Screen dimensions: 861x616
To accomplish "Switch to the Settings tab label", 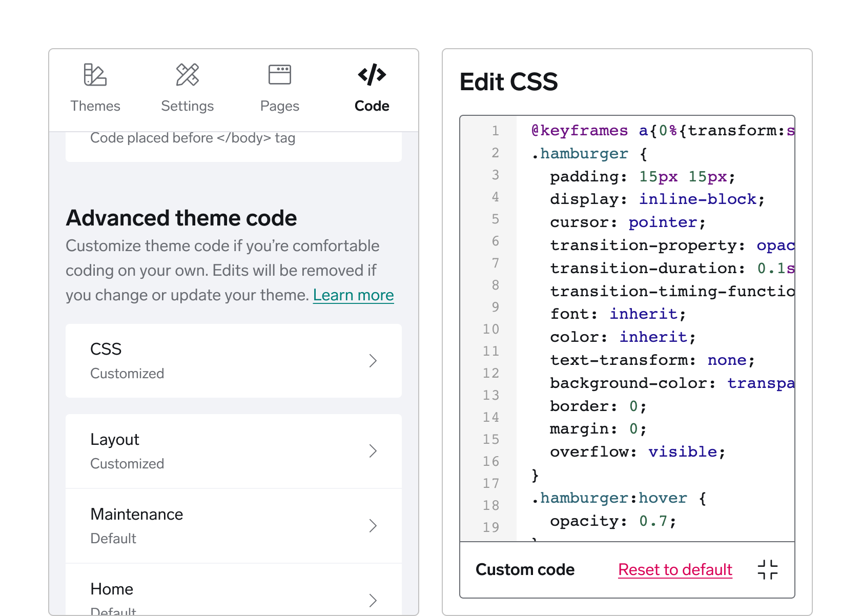I will [x=187, y=106].
